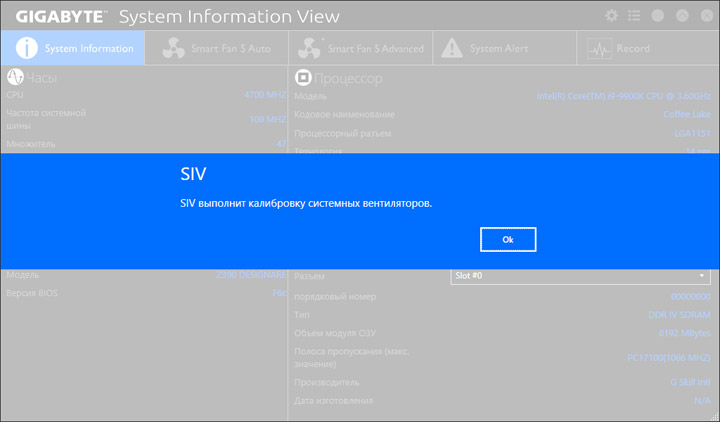Go to the System Alert tab
Image resolution: width=720 pixels, height=422 pixels.
coord(504,48)
